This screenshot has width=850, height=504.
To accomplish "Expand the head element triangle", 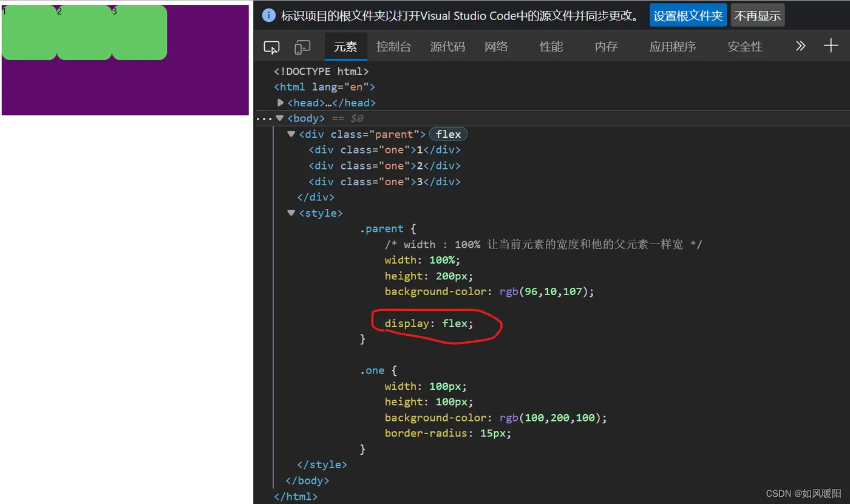I will point(280,103).
